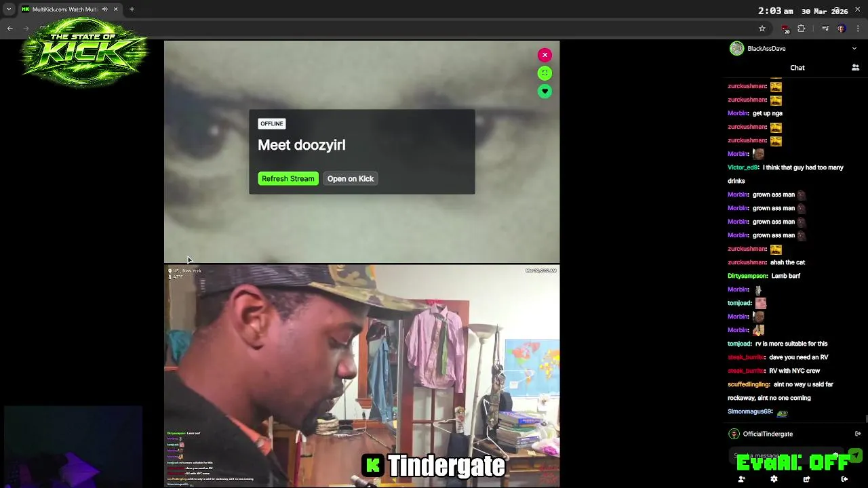
Task: Click scuffedlingling username in chat
Action: [x=749, y=384]
